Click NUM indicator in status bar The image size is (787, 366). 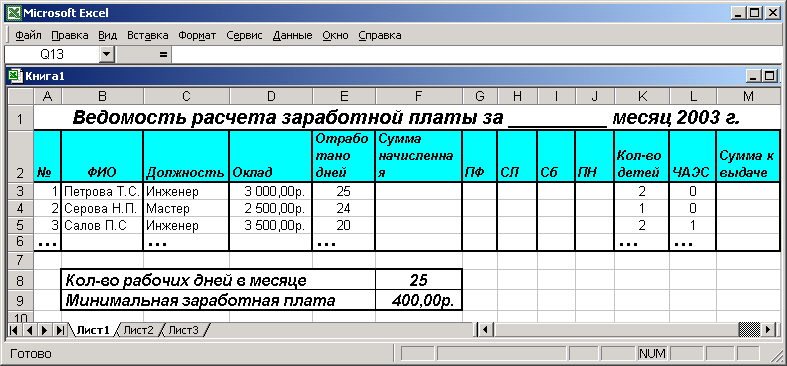[652, 354]
